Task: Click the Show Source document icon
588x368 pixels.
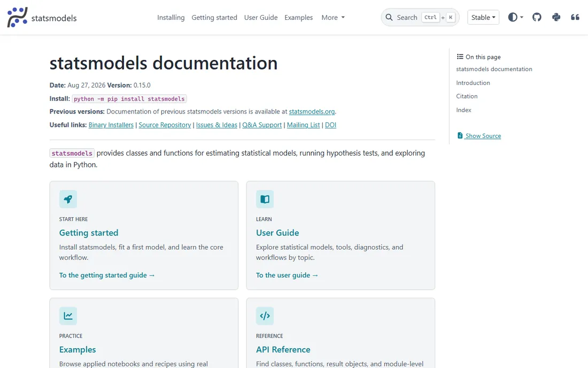Action: (460, 135)
